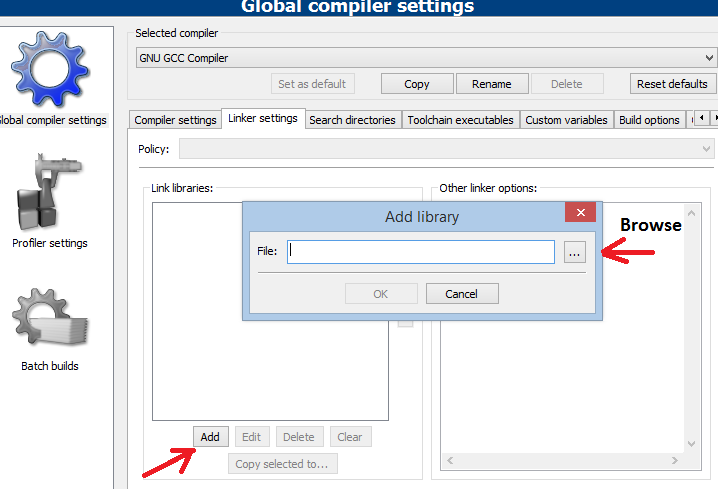The height and width of the screenshot is (489, 718).
Task: Open Profiler settings caliper icon
Action: click(x=49, y=192)
